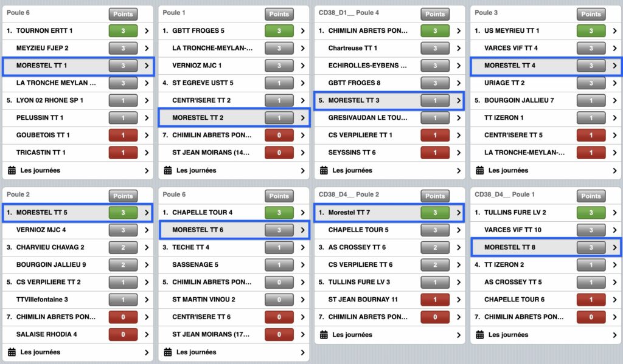Expand chevron on TOURNON ERTT 1 row
This screenshot has height=364, width=623.
(147, 31)
